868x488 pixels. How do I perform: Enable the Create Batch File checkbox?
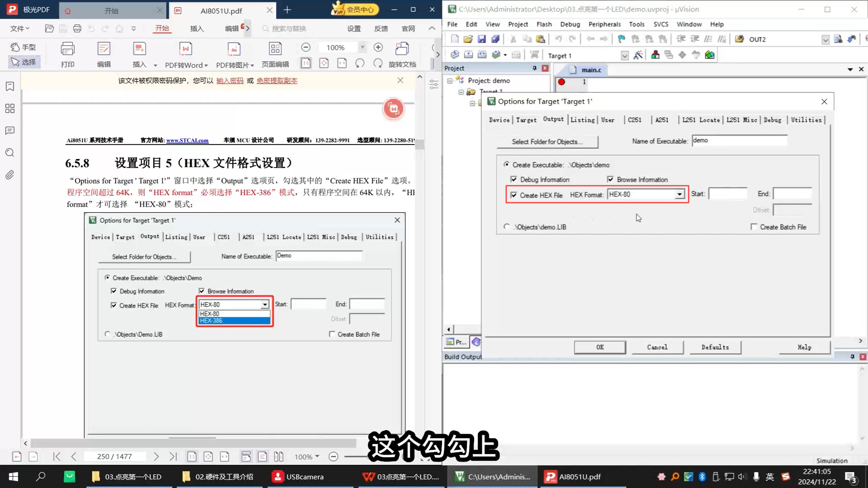[754, 227]
